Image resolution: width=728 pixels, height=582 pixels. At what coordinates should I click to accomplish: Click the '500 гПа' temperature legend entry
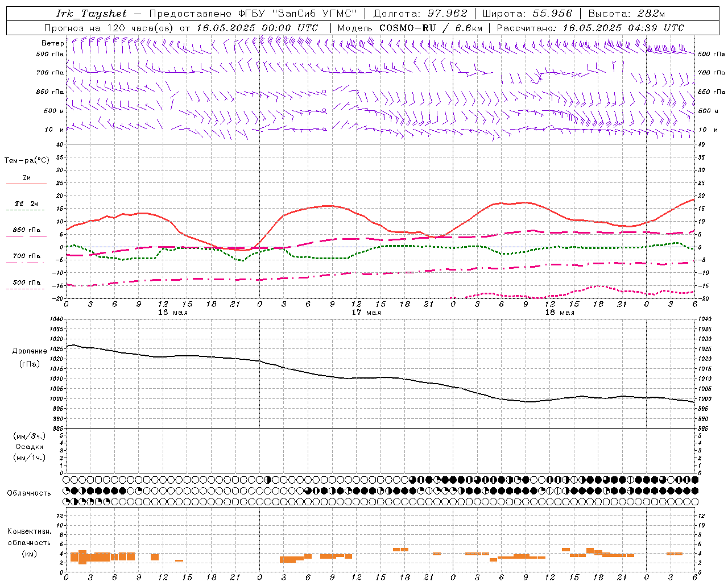[x=27, y=282]
